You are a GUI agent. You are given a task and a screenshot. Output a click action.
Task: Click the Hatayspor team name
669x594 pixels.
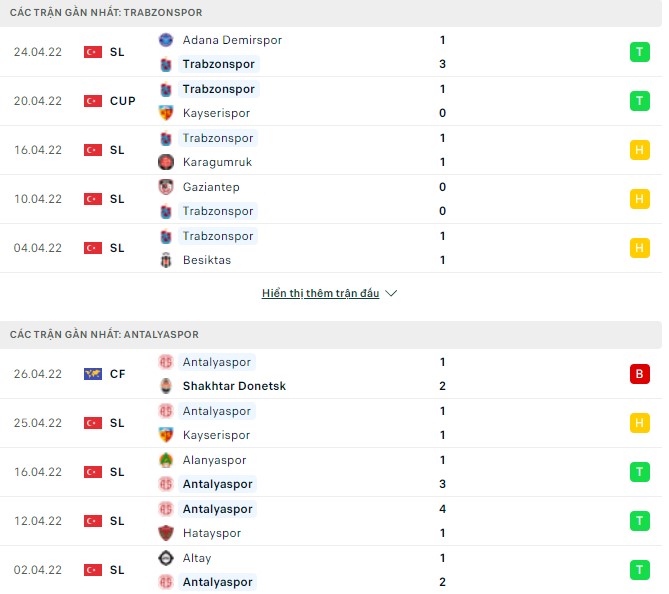click(x=212, y=533)
